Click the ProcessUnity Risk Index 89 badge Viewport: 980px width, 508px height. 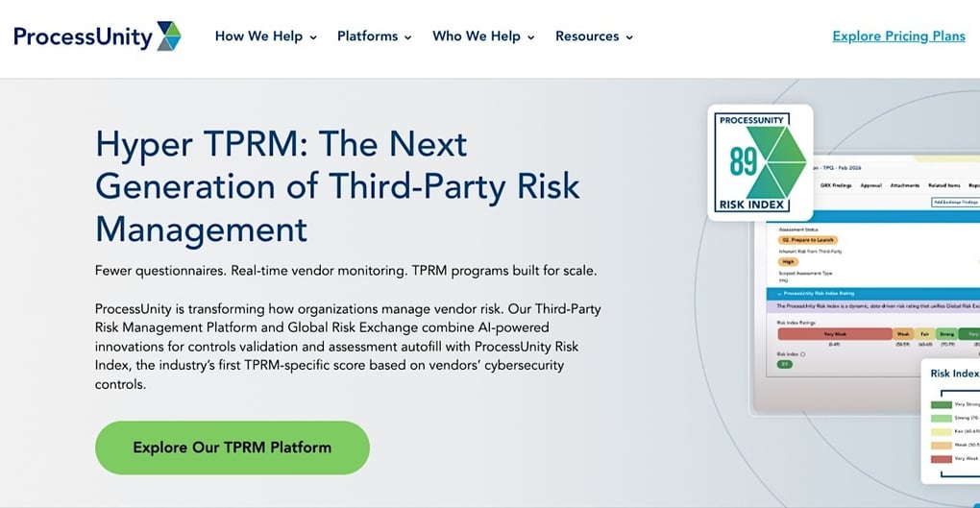pos(760,162)
